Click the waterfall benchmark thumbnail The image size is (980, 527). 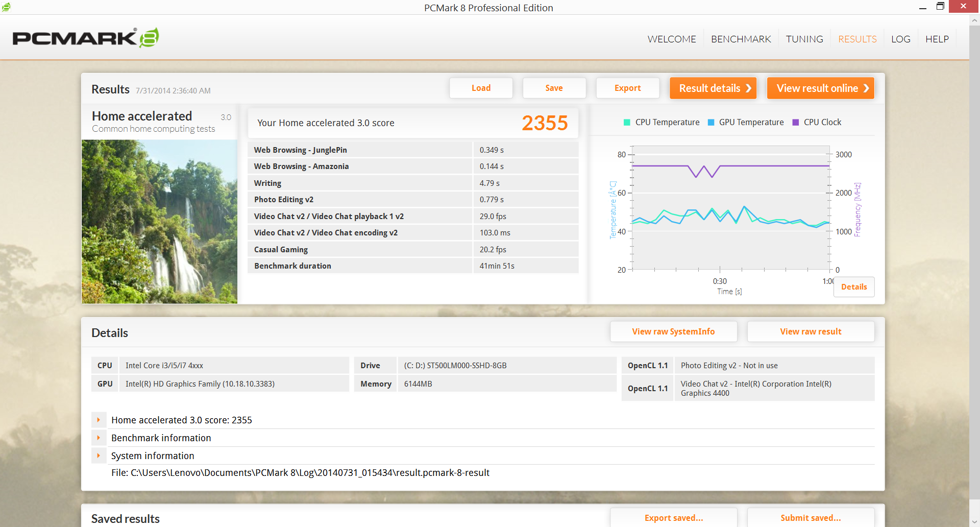159,222
